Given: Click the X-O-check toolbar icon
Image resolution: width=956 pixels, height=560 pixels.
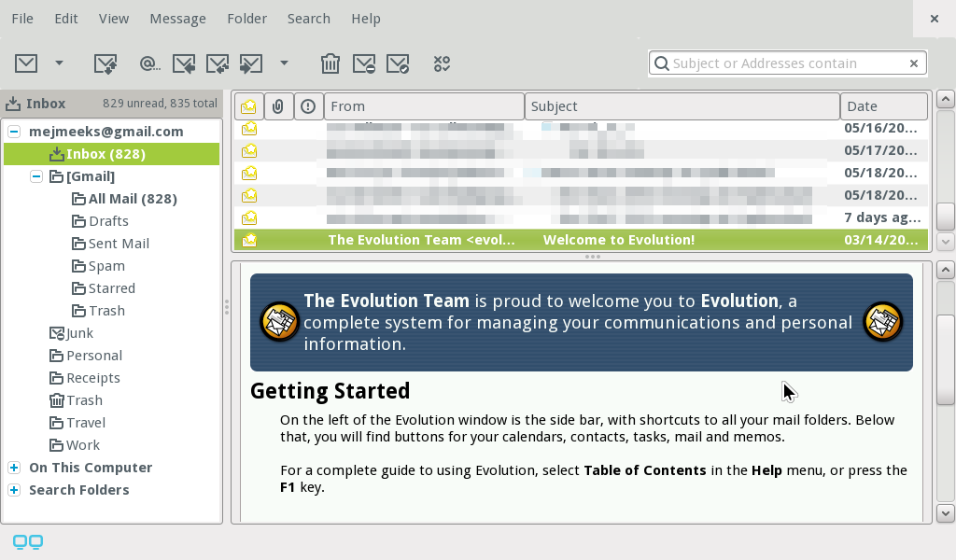Looking at the screenshot, I should (442, 63).
